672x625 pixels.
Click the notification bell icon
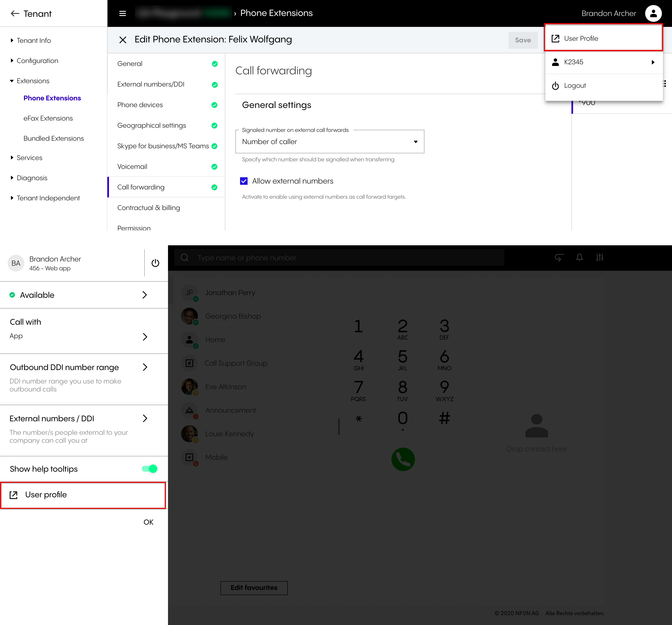tap(579, 257)
